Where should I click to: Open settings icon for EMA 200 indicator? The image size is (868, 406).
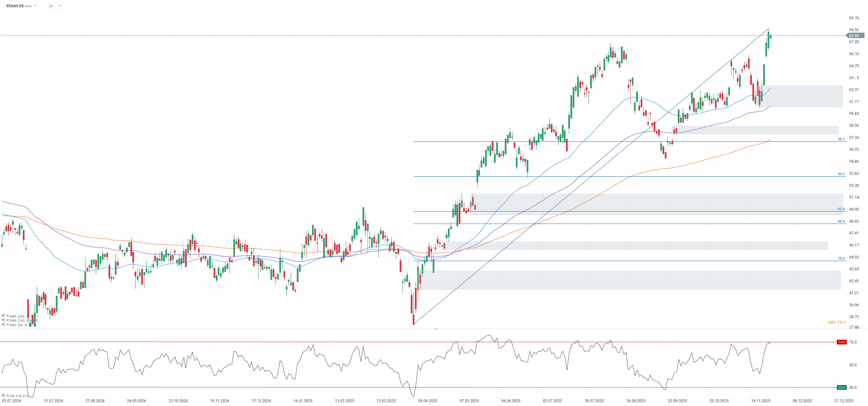pos(3,316)
